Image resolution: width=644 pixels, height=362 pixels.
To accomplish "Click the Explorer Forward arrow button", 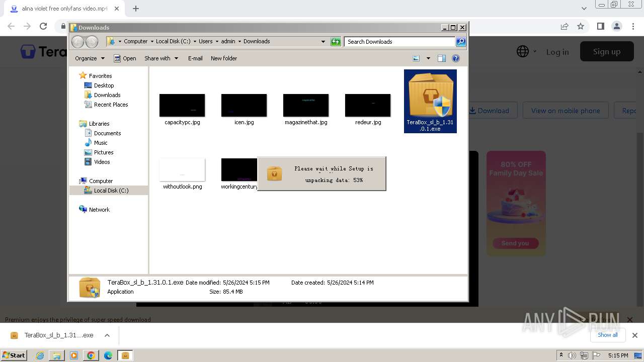I will coord(92,42).
